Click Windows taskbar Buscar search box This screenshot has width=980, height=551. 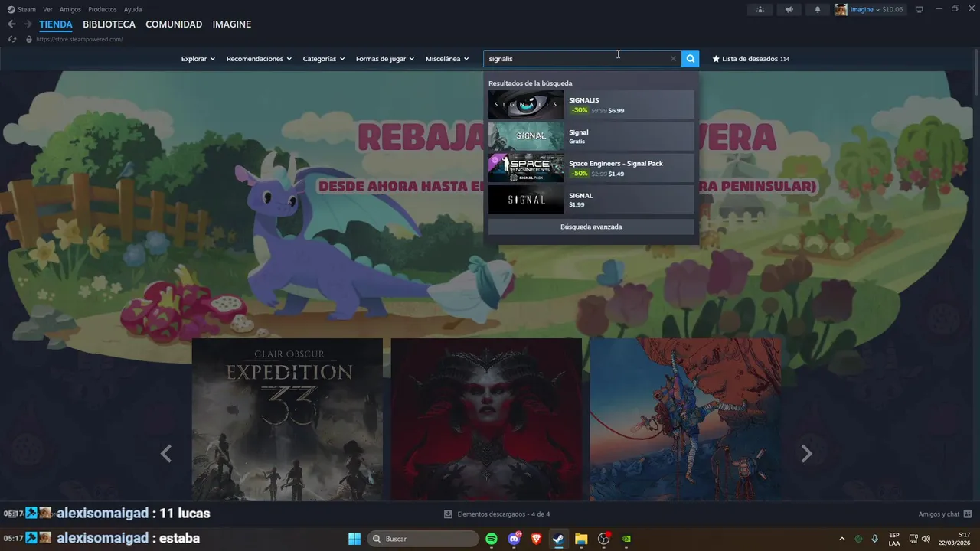coord(423,539)
